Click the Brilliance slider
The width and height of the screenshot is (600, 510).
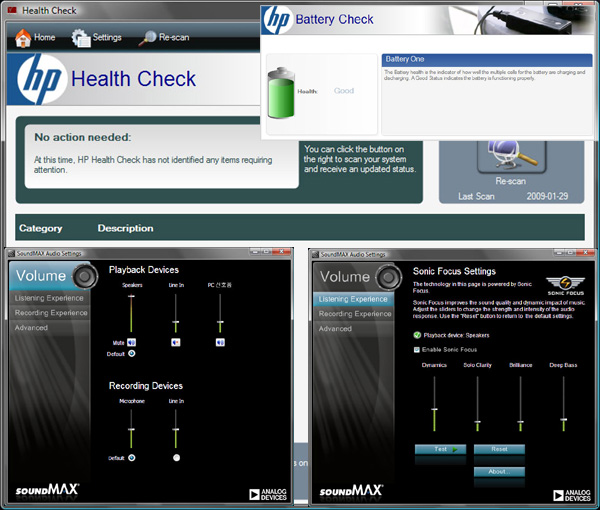[520, 404]
